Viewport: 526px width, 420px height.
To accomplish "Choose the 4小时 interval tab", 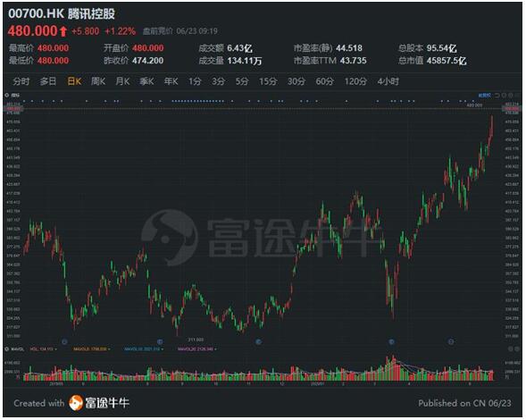I will pyautogui.click(x=388, y=81).
